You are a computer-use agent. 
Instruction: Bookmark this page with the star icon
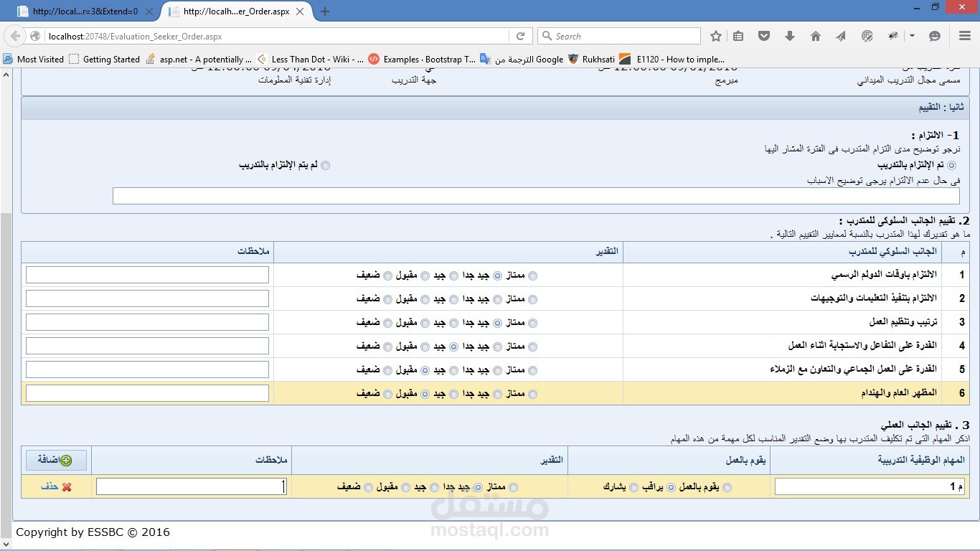coord(715,36)
